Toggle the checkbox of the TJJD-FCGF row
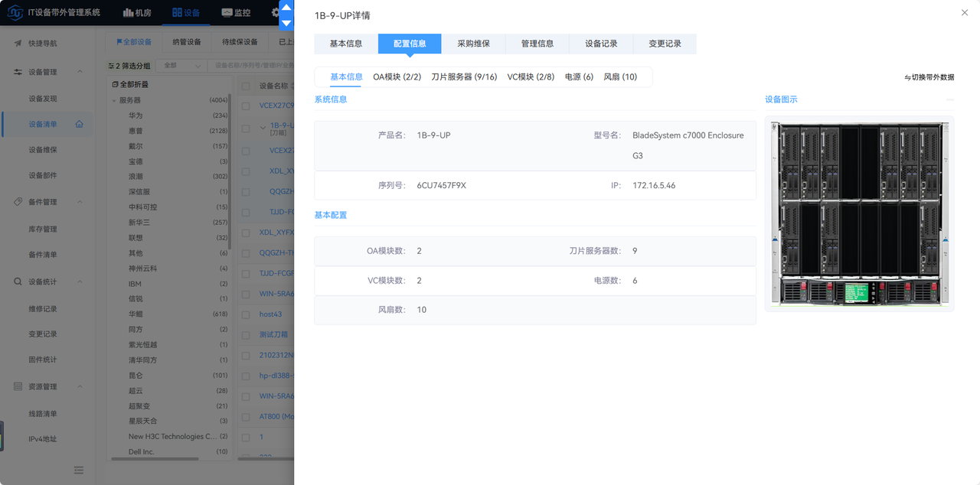Viewport: 980px width, 485px height. click(246, 273)
